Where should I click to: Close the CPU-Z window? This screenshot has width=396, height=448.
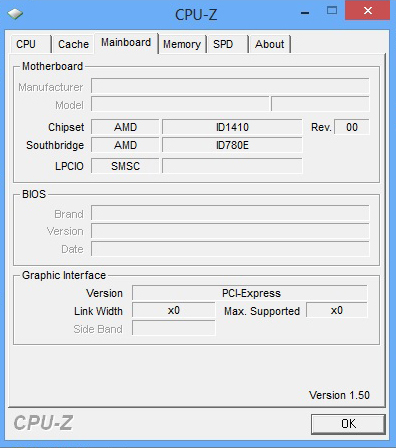point(367,10)
